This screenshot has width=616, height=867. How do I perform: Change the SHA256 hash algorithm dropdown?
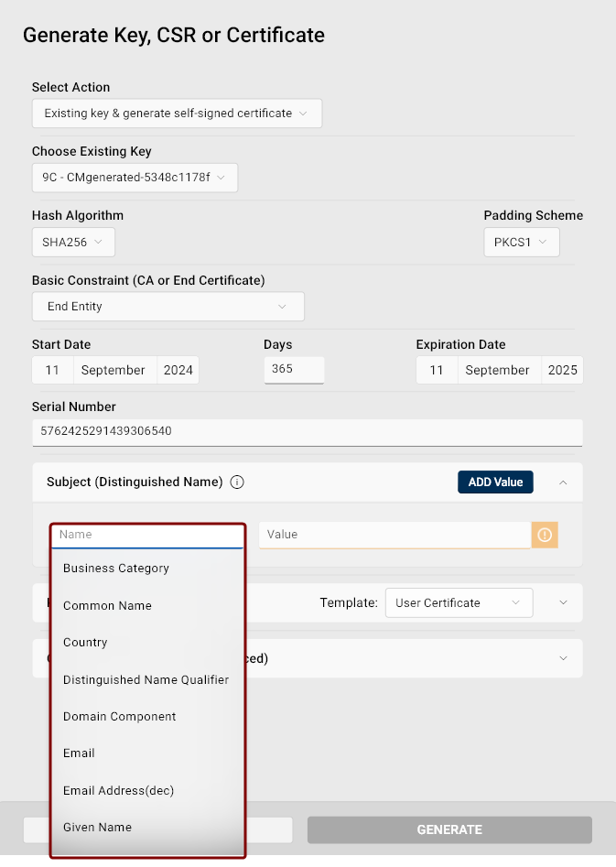pyautogui.click(x=73, y=243)
